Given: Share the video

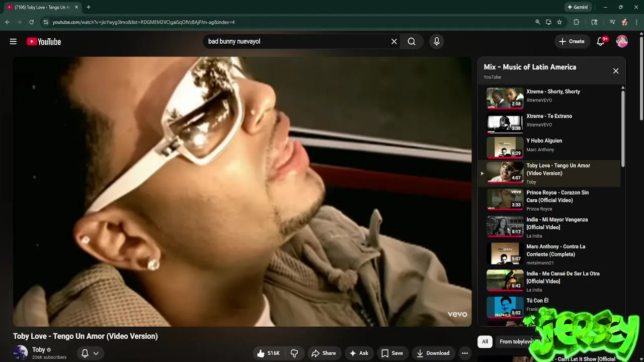Looking at the screenshot, I should point(324,353).
